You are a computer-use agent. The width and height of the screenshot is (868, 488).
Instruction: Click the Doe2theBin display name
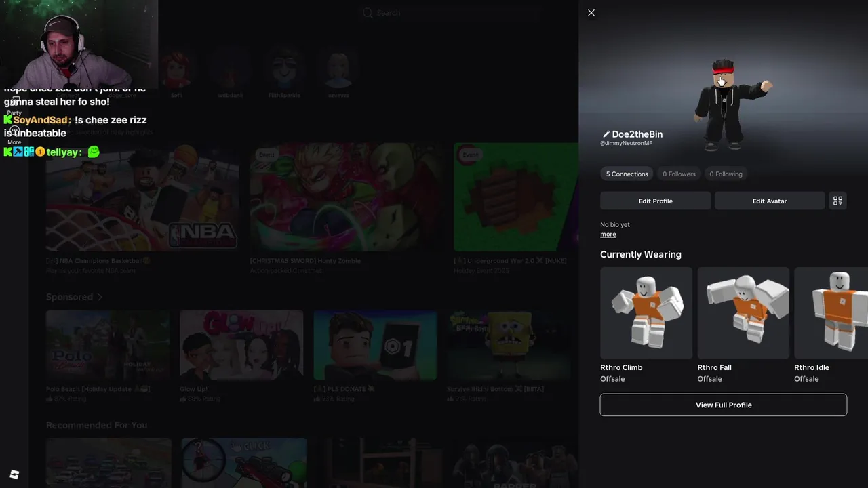coord(637,134)
